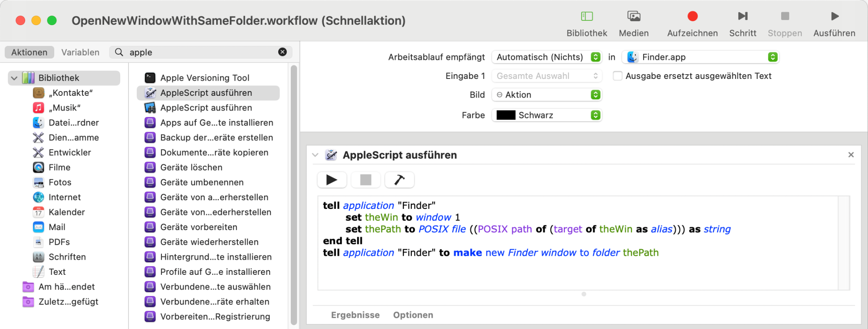Collapse the Bibliothek tree
Viewport: 868px width, 329px height.
14,78
